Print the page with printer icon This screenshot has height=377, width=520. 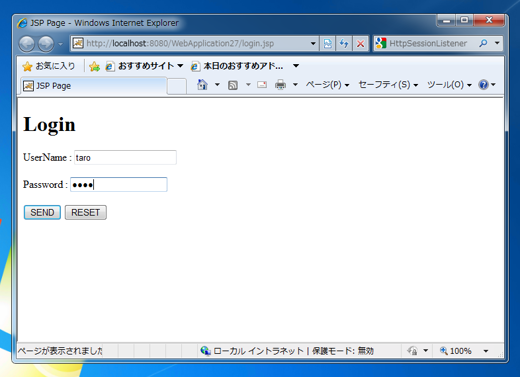(x=280, y=85)
